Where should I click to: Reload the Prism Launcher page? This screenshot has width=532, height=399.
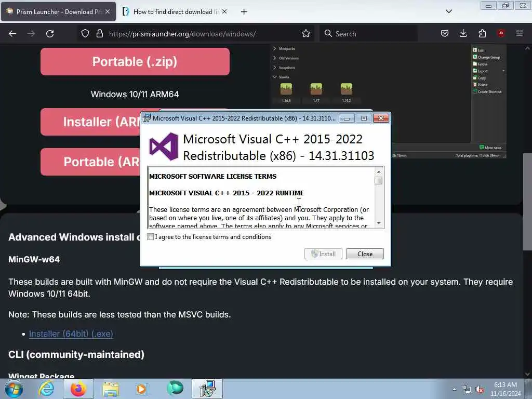(x=50, y=34)
